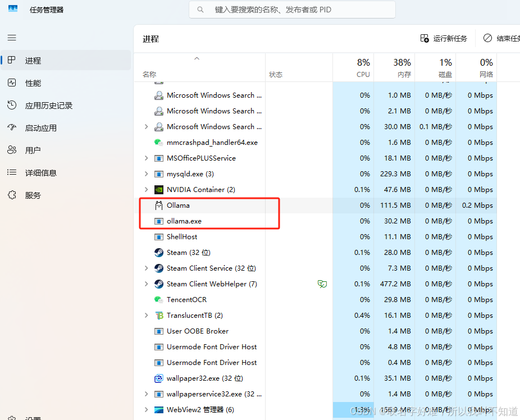Click the ollama.exe process icon
Viewport: 520px width, 420px height.
(159, 221)
